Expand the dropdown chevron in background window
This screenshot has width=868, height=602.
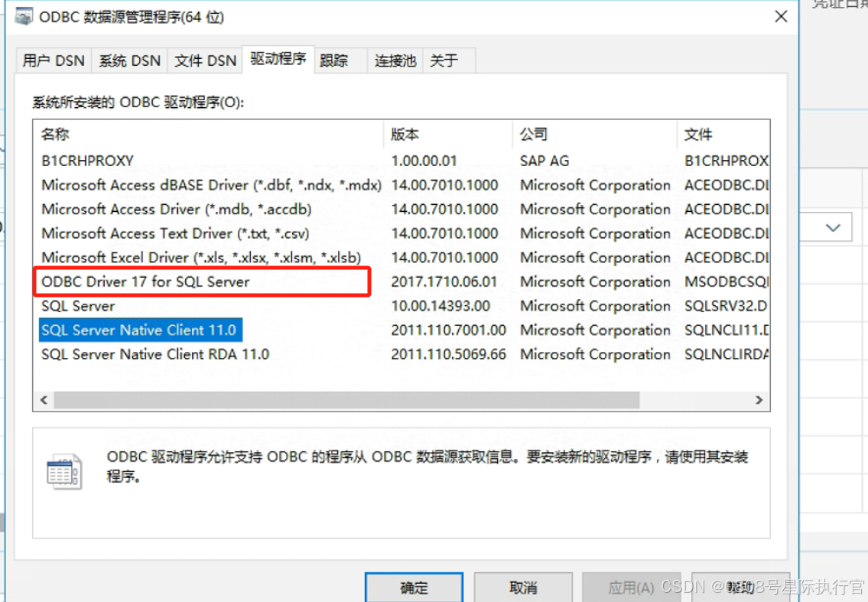833,227
